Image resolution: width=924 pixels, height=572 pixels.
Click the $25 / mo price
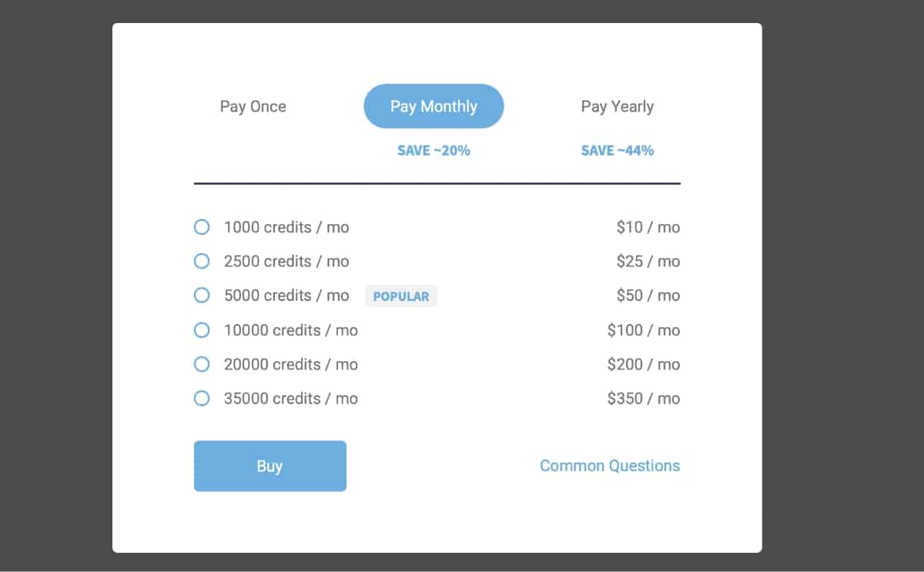(x=648, y=261)
